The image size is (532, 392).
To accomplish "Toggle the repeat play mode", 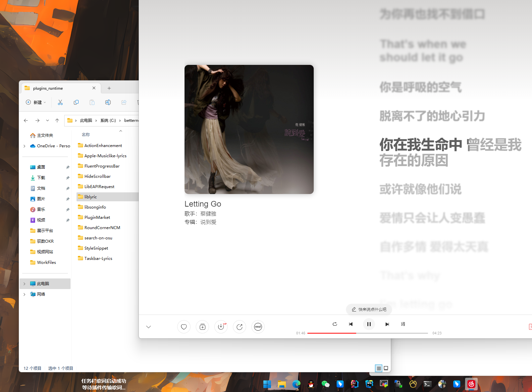I will (x=335, y=324).
